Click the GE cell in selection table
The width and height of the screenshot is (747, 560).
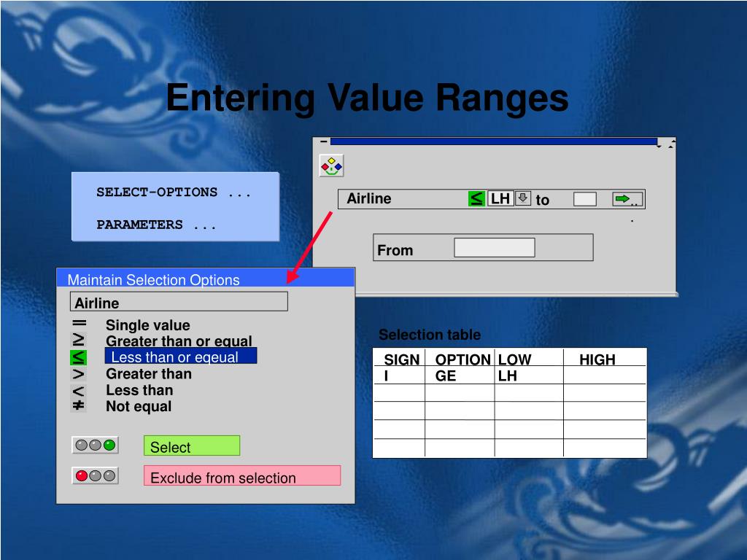[446, 376]
